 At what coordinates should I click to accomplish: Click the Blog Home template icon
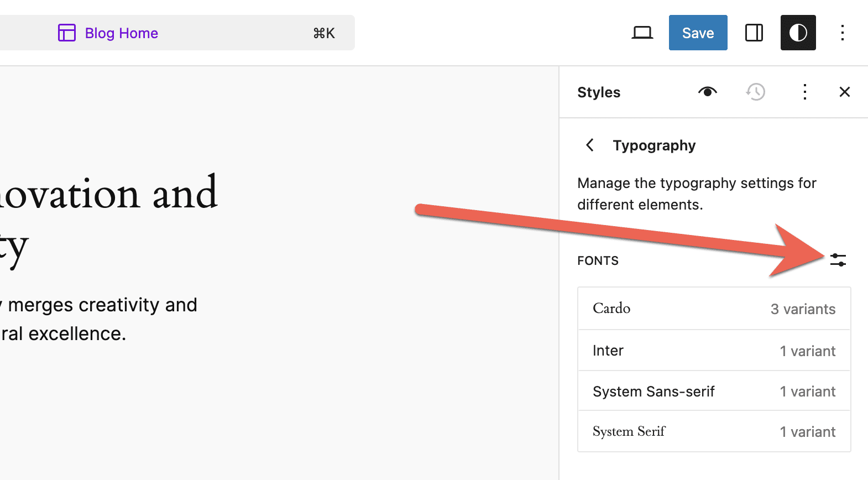pyautogui.click(x=67, y=33)
